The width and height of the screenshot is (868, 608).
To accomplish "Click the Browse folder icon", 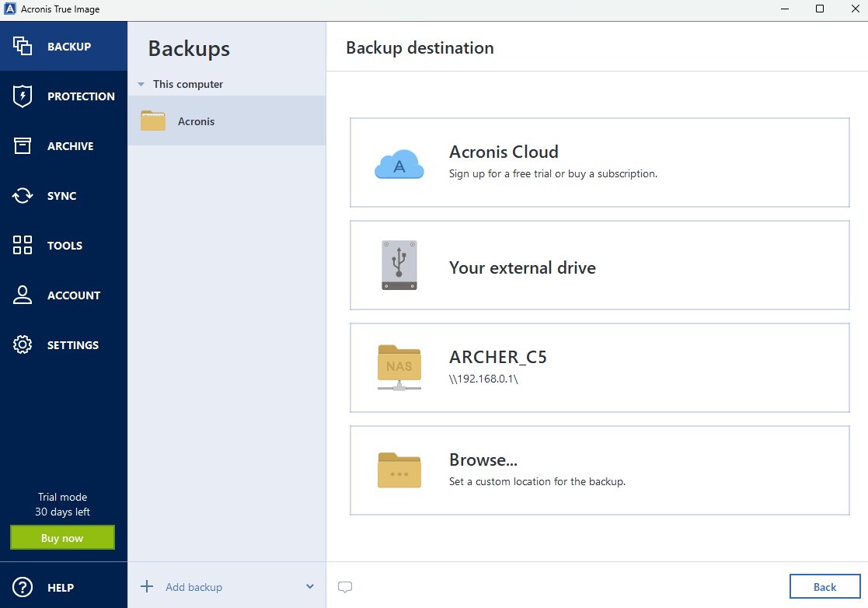I will (x=399, y=470).
